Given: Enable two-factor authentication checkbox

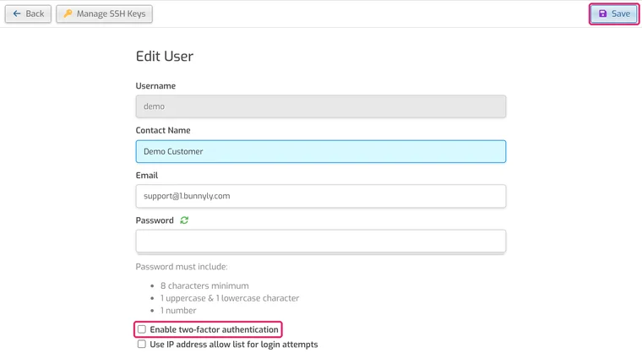Looking at the screenshot, I should [x=142, y=329].
